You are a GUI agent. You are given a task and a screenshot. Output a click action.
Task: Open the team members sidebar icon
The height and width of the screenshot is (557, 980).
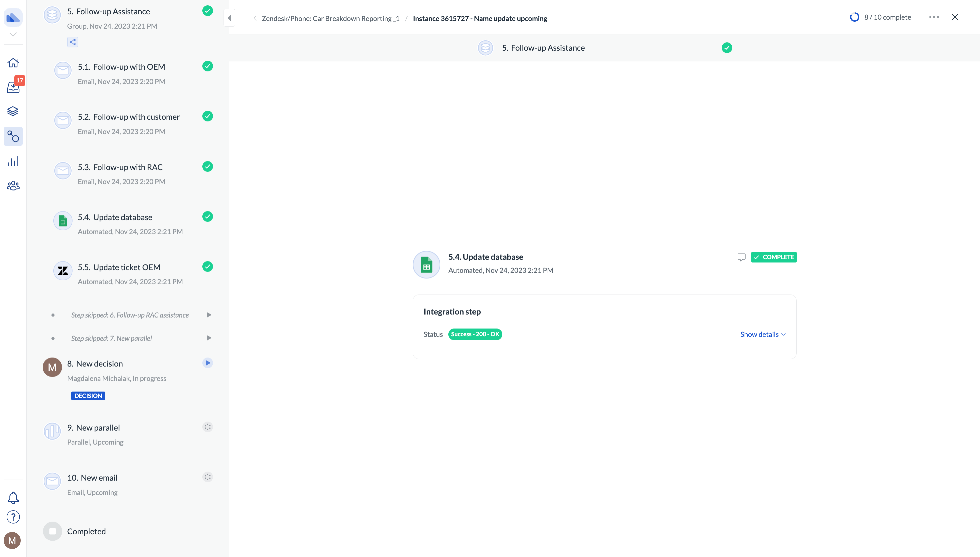click(13, 186)
